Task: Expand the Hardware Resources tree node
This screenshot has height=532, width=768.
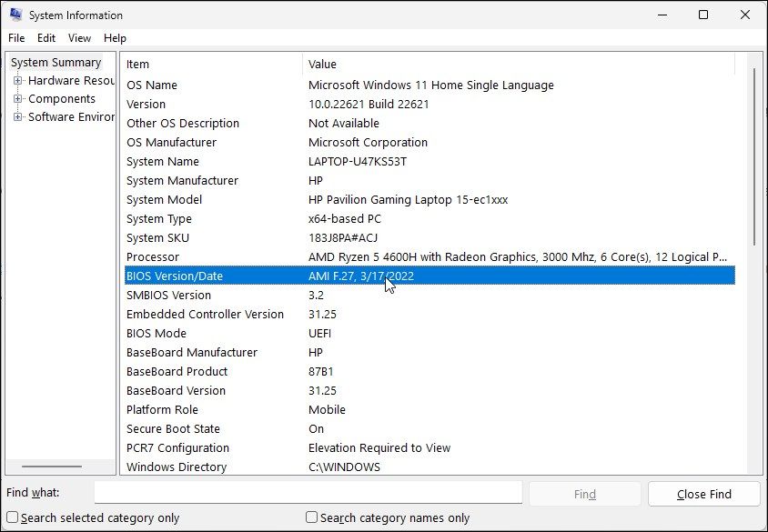Action: click(19, 80)
